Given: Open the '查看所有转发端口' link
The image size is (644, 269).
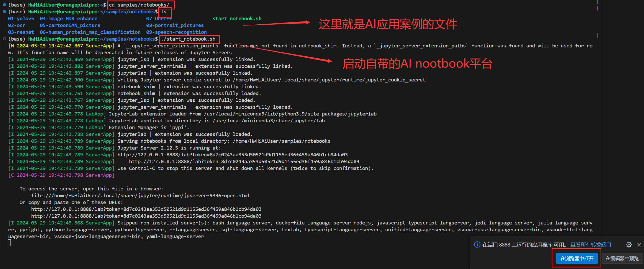Looking at the screenshot, I should (x=591, y=245).
